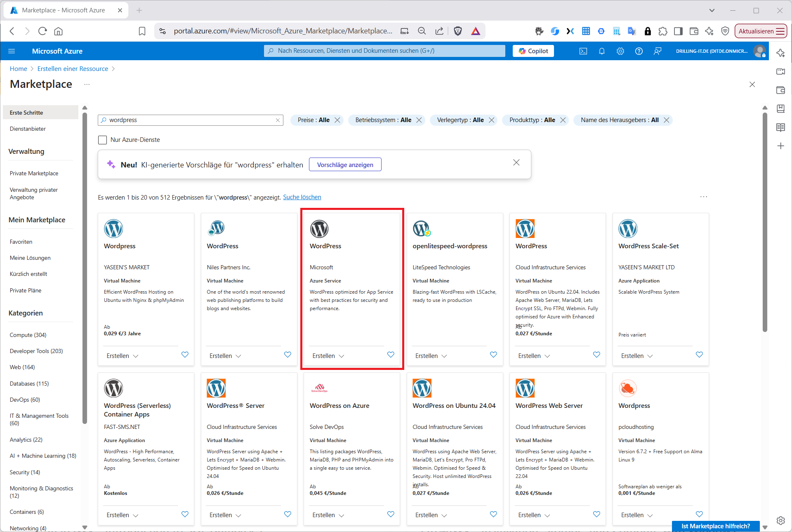
Task: Clear the wordpress search box text
Action: (x=278, y=120)
